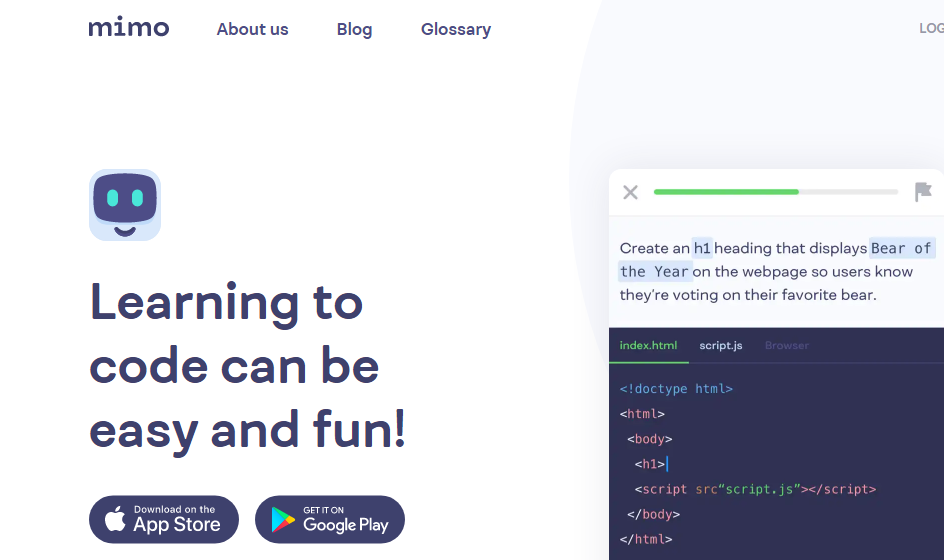The width and height of the screenshot is (944, 560).
Task: Switch to the script.js tab
Action: point(721,346)
